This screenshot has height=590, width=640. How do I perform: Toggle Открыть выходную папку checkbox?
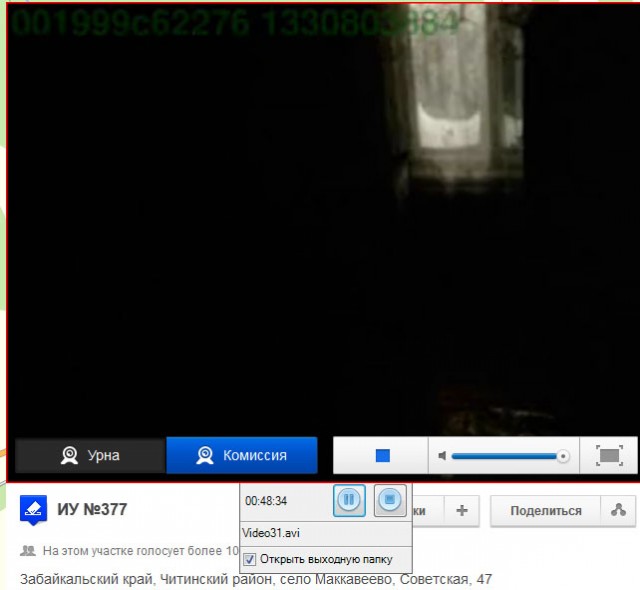tap(249, 559)
